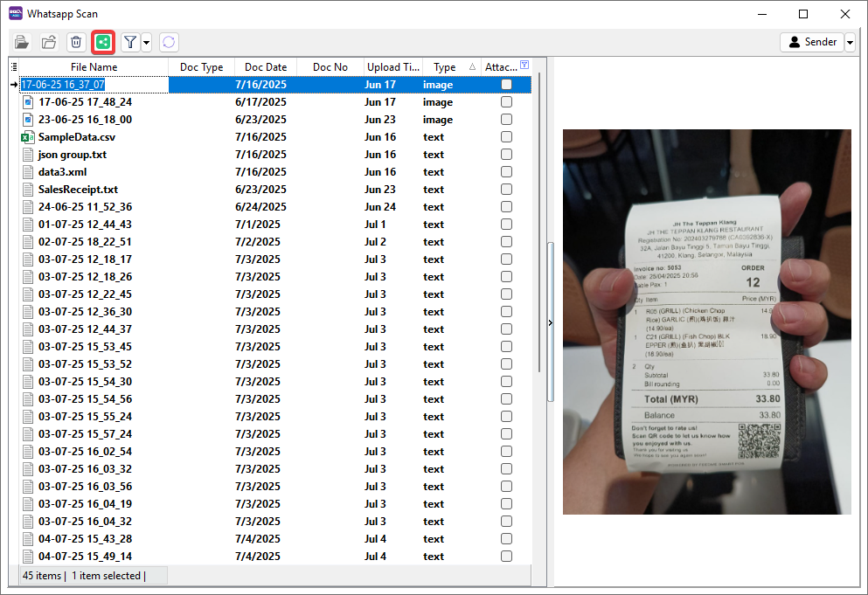The height and width of the screenshot is (595, 868).
Task: Click the document icon of data3.xml
Action: click(28, 172)
